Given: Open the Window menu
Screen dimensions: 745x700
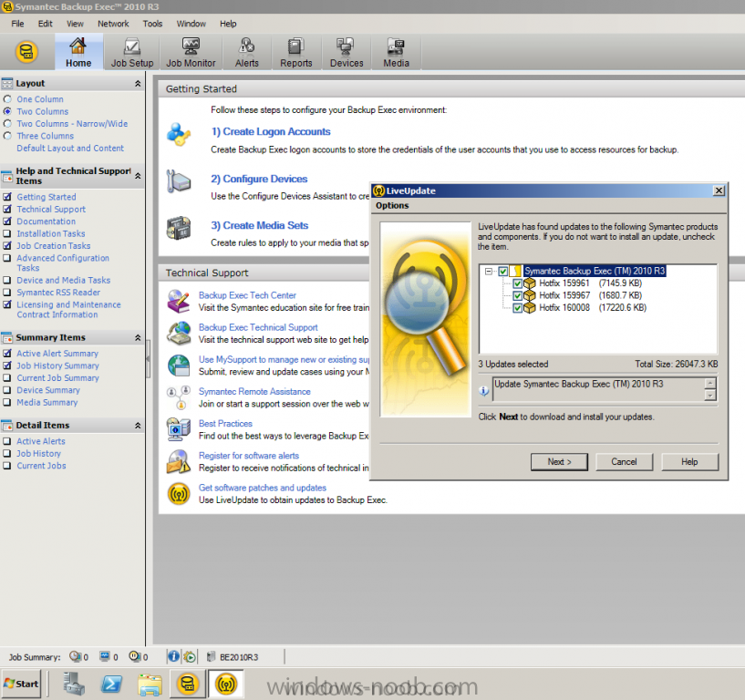Looking at the screenshot, I should click(x=191, y=24).
